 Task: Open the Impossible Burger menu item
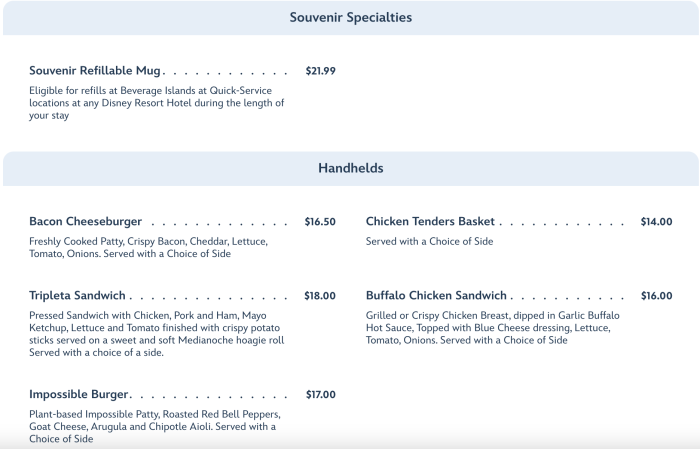click(x=77, y=394)
